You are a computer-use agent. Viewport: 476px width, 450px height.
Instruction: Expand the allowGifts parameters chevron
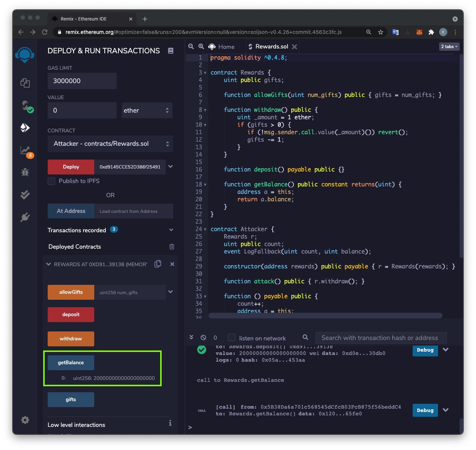(171, 292)
